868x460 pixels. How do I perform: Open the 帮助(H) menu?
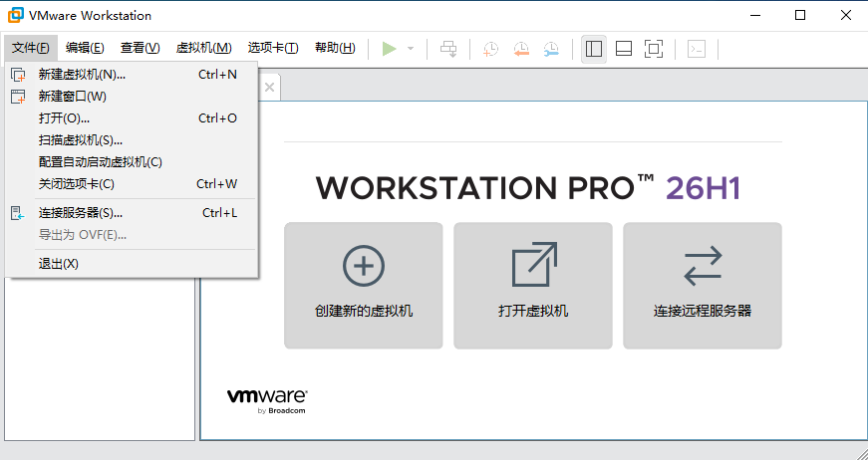(x=335, y=48)
